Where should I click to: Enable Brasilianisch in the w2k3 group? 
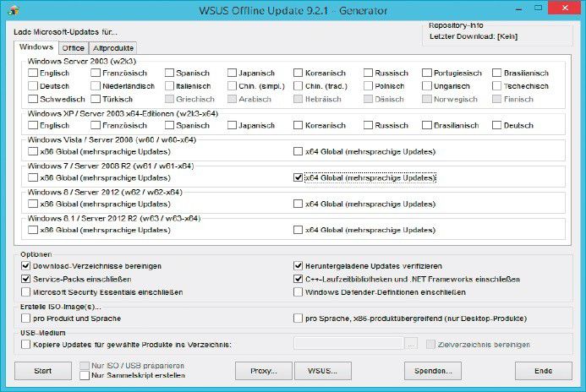(496, 73)
